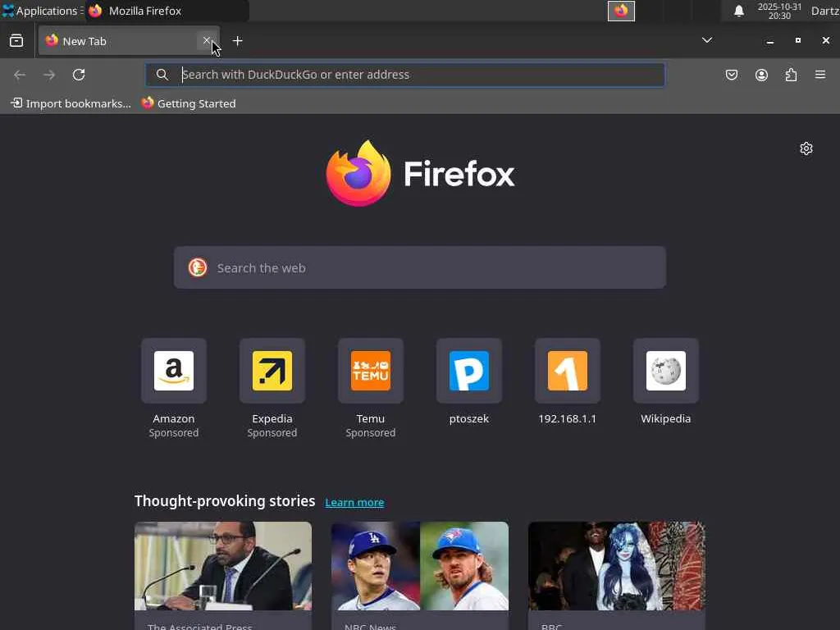Click the Firefox logo on new tab page

tap(420, 174)
